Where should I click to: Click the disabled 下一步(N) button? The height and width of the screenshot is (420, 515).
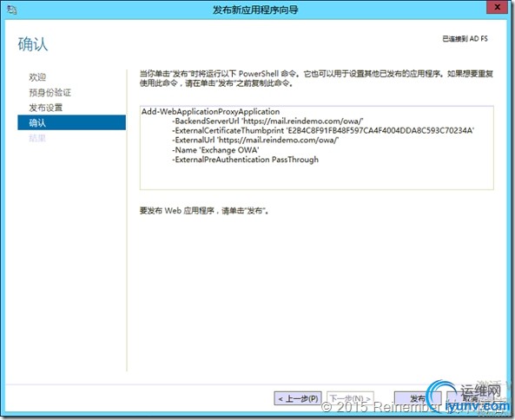(x=350, y=398)
